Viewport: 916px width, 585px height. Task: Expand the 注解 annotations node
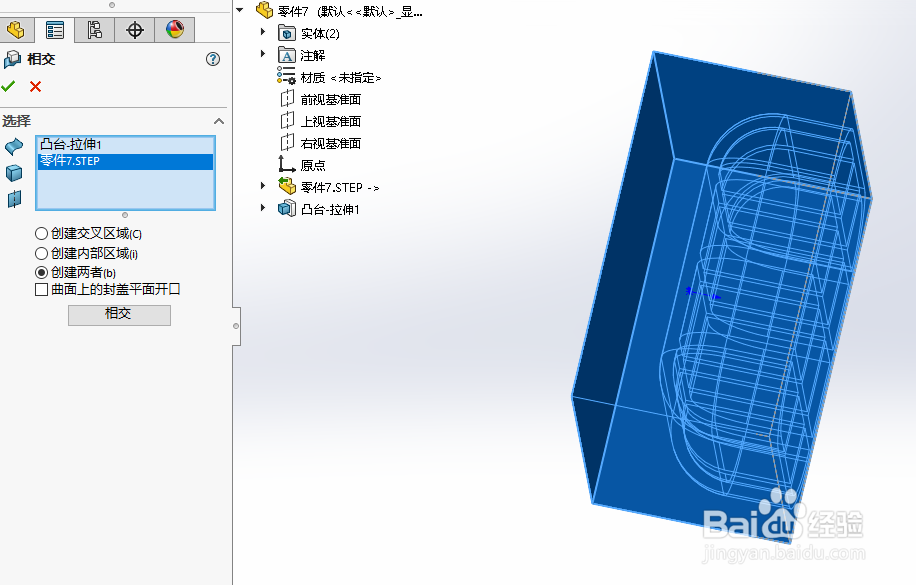pos(262,55)
